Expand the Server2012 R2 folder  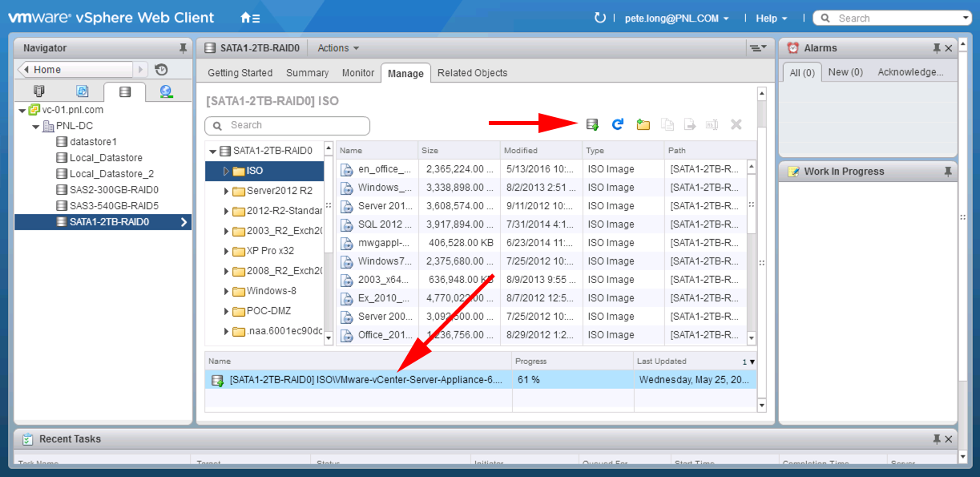(x=227, y=191)
